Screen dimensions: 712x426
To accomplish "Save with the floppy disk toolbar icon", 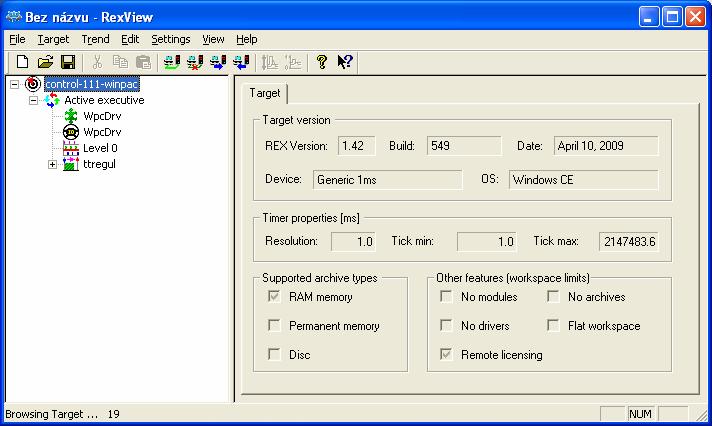I will [x=68, y=62].
